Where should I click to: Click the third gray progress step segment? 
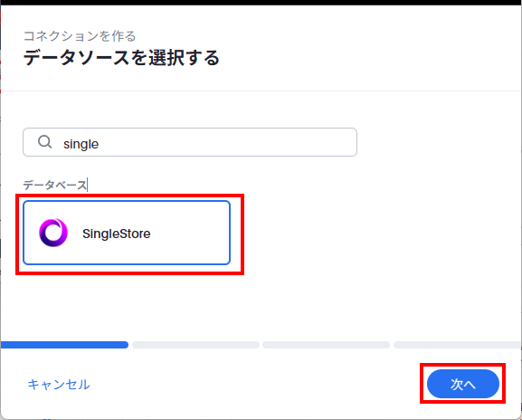[x=326, y=345]
